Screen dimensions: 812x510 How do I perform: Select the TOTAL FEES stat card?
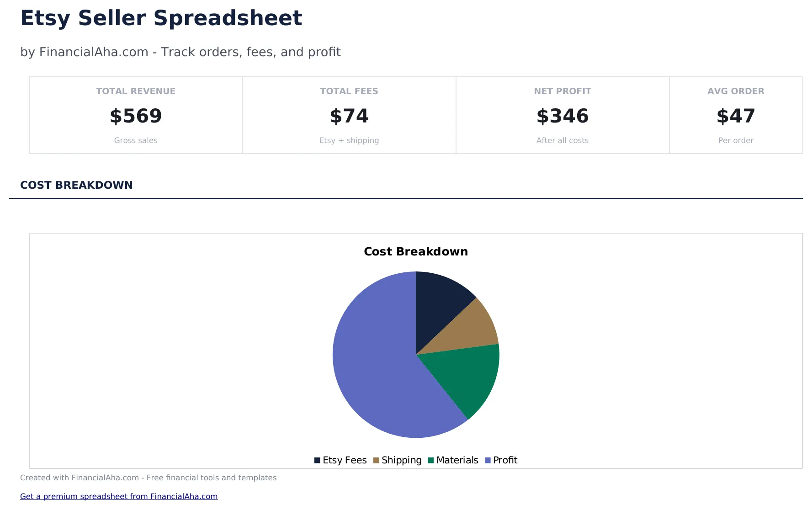coord(349,114)
